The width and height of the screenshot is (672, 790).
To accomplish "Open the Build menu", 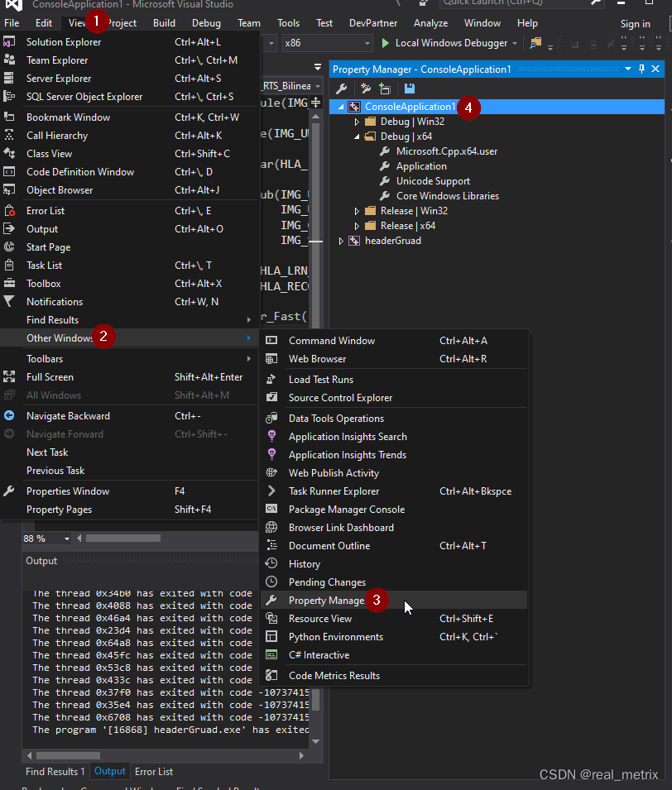I will 164,23.
